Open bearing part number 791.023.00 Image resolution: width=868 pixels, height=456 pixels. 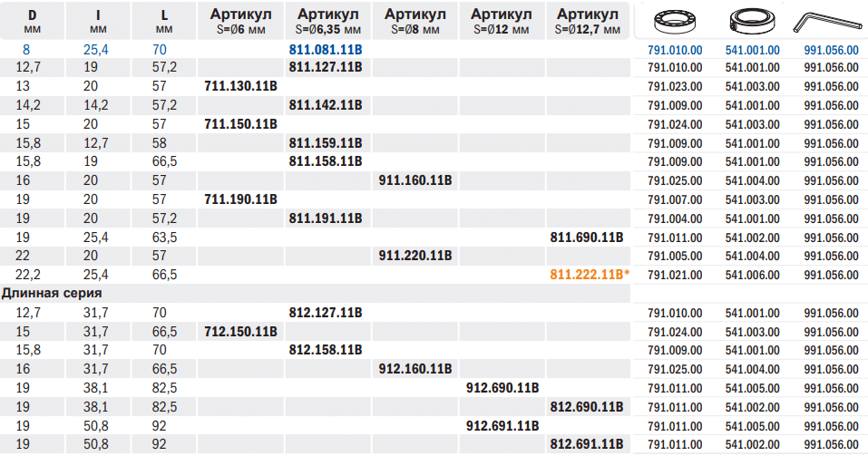(x=675, y=87)
